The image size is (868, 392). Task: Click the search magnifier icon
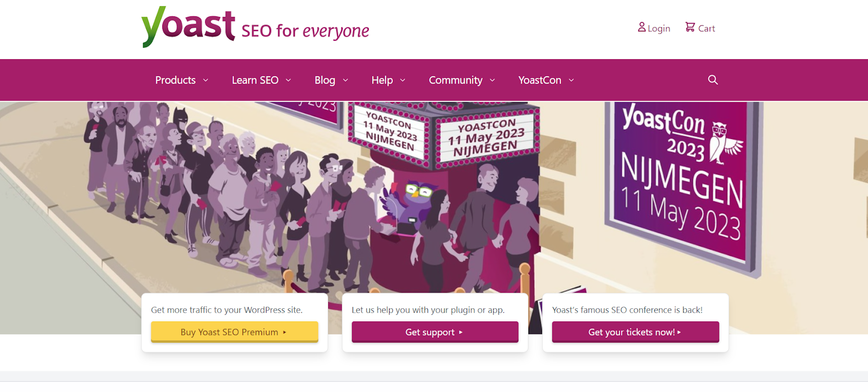[713, 80]
